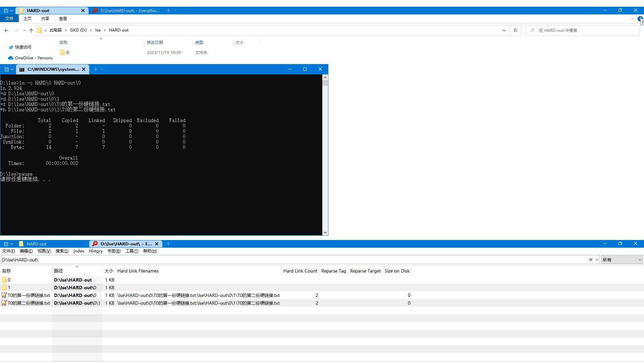Open new tab in command prompt window
The height and width of the screenshot is (362, 644).
click(x=96, y=69)
